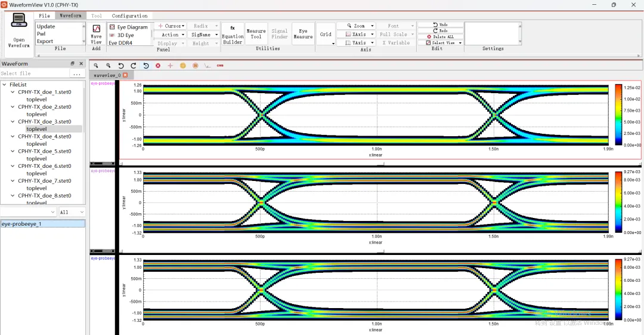Click the redo arrow in view toolbar

pyautogui.click(x=133, y=66)
